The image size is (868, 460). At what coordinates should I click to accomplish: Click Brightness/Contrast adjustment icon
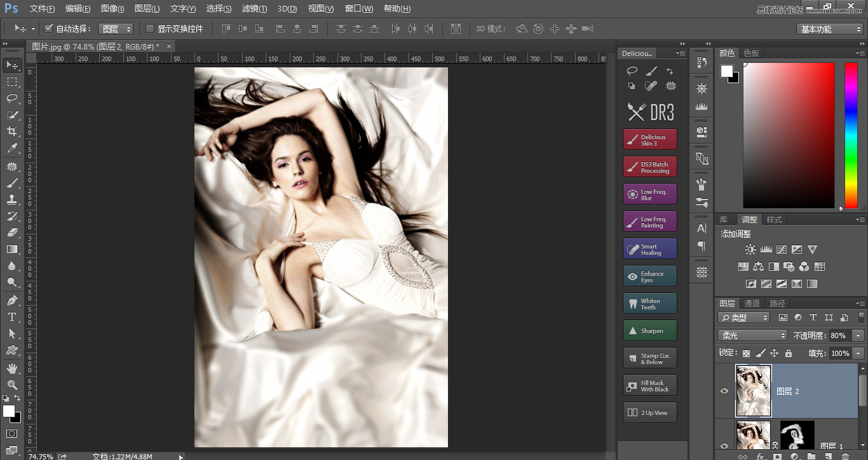coord(751,250)
